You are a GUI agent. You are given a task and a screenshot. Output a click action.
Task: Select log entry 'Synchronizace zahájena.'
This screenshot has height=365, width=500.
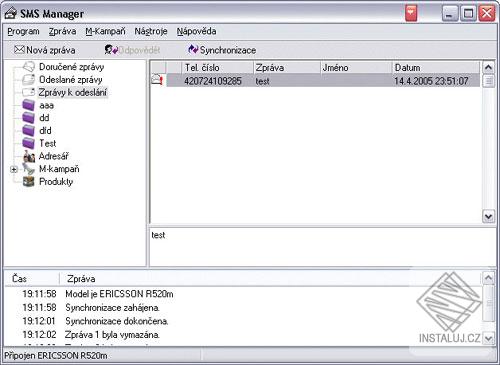[x=112, y=308]
